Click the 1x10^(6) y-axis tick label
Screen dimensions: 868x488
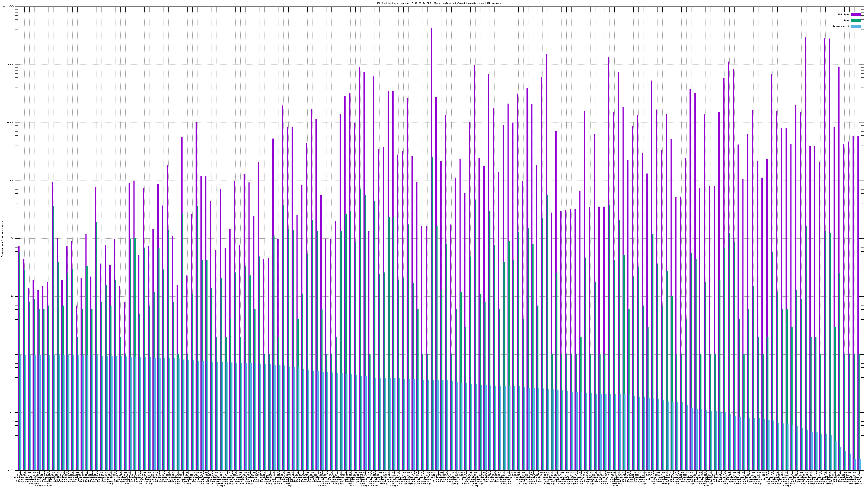(x=8, y=7)
